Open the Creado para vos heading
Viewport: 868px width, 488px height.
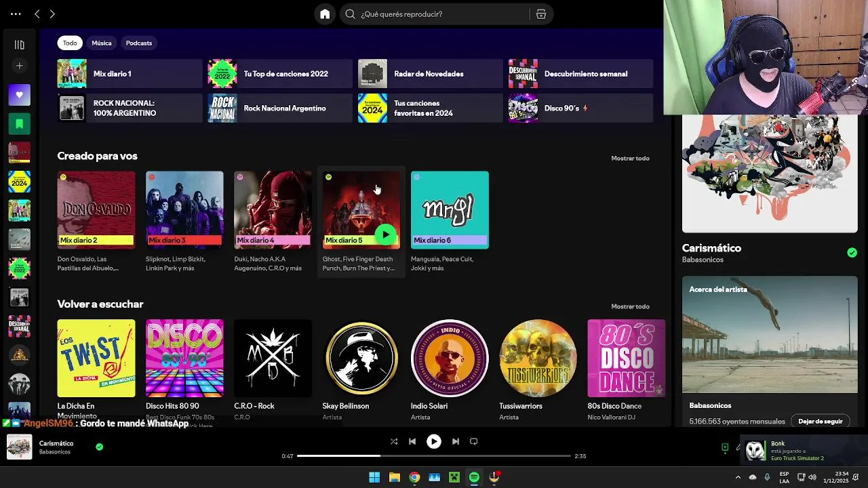[97, 156]
